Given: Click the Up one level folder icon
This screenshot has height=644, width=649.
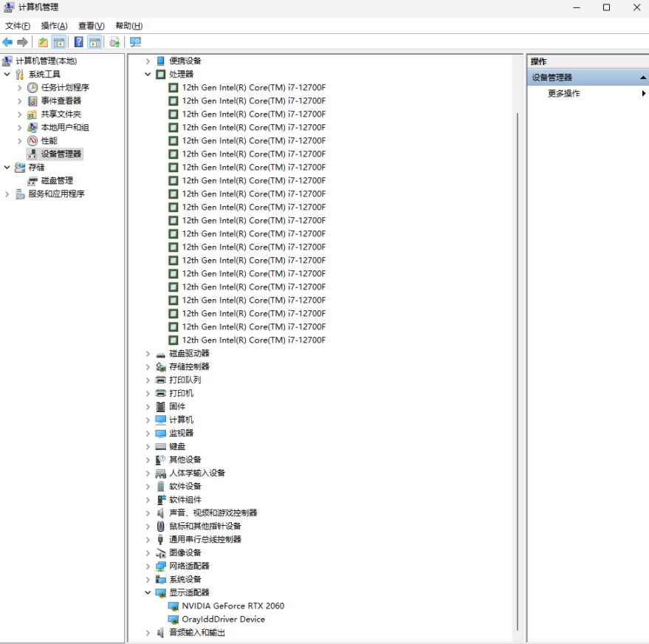Looking at the screenshot, I should [x=43, y=42].
